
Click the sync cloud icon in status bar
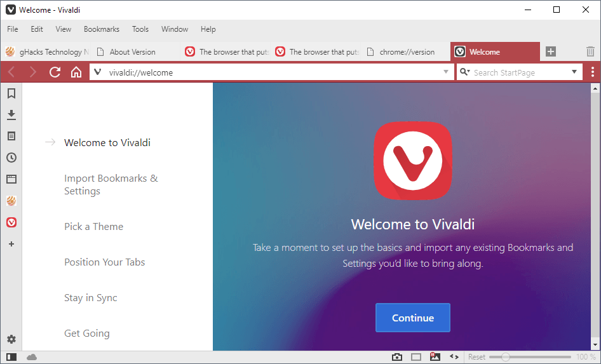(32, 357)
